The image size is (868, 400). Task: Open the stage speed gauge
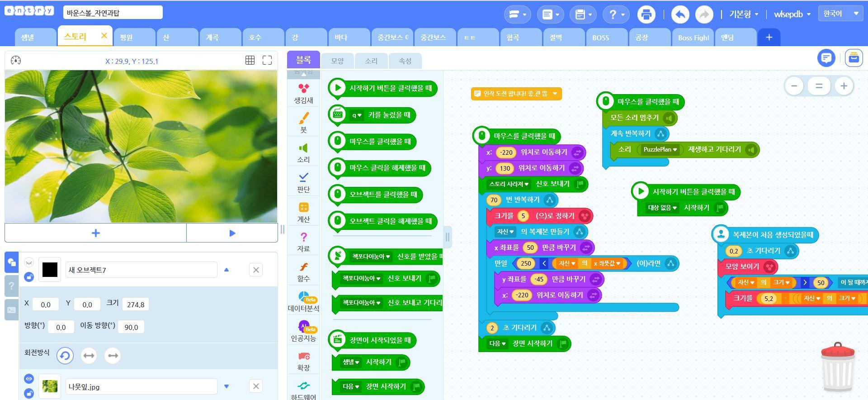point(15,60)
